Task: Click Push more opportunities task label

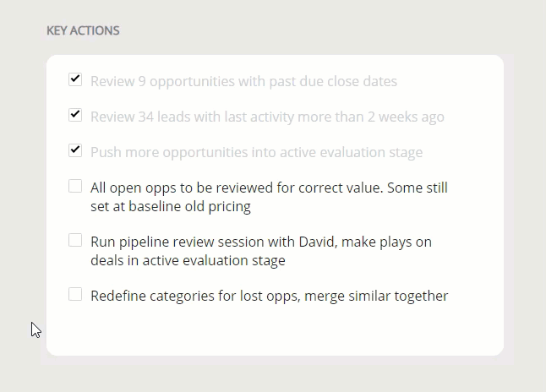Action: click(257, 152)
